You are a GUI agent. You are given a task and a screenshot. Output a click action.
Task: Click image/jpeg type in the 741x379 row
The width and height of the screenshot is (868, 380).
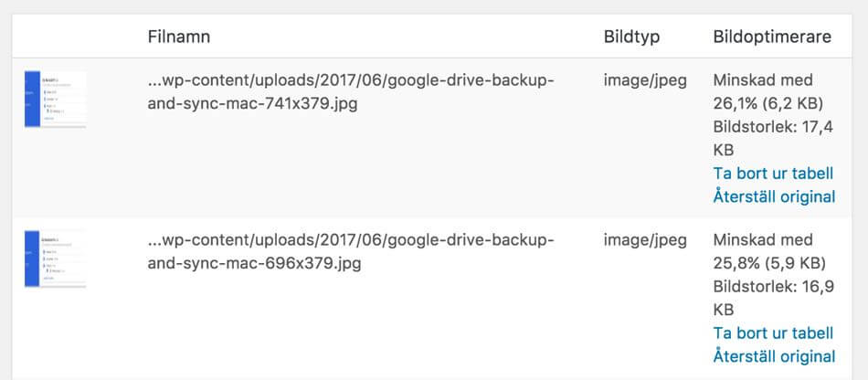tap(645, 80)
